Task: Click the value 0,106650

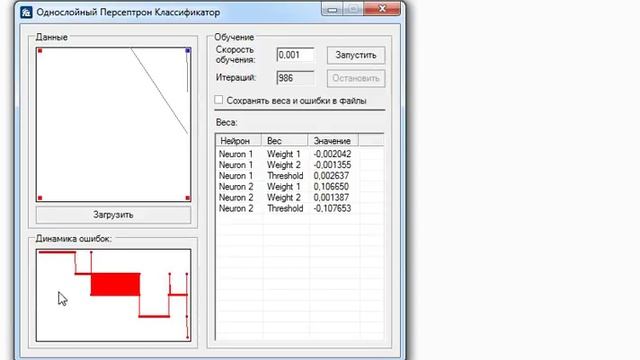Action: tap(331, 187)
